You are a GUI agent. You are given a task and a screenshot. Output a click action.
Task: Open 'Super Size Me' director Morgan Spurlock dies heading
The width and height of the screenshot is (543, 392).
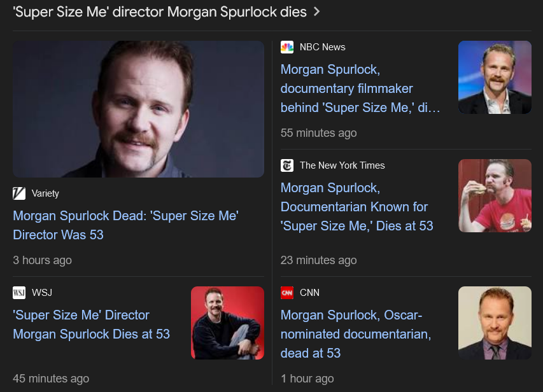(x=160, y=12)
